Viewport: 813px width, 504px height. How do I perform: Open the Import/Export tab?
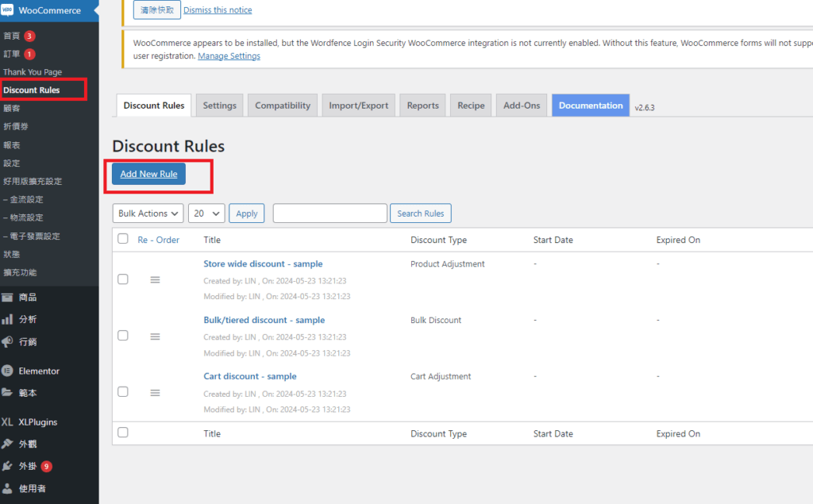pyautogui.click(x=358, y=106)
